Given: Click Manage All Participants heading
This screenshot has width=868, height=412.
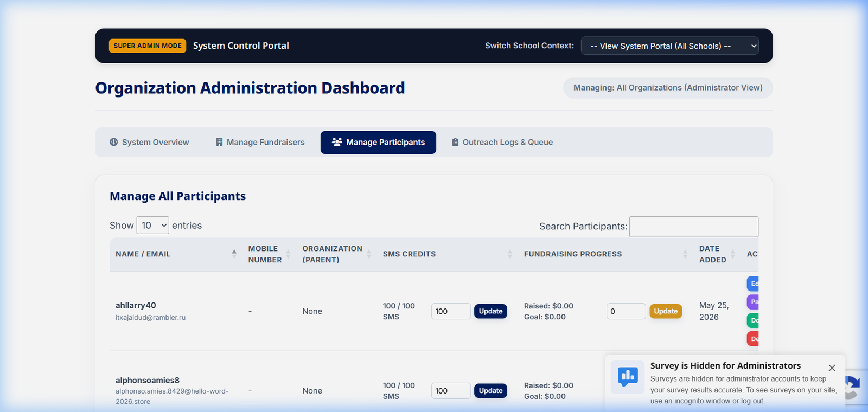Looking at the screenshot, I should [178, 196].
